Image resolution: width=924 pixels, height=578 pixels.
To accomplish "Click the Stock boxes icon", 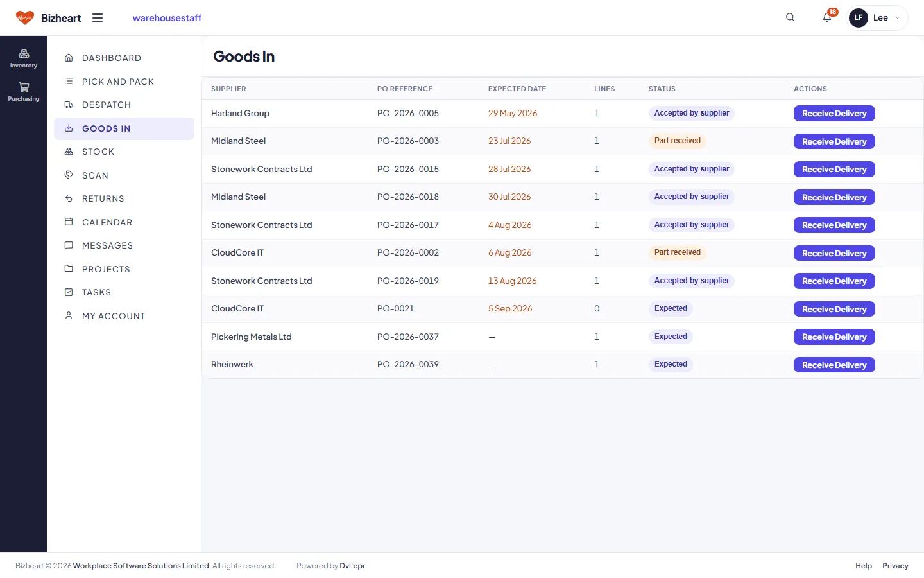I will (69, 152).
